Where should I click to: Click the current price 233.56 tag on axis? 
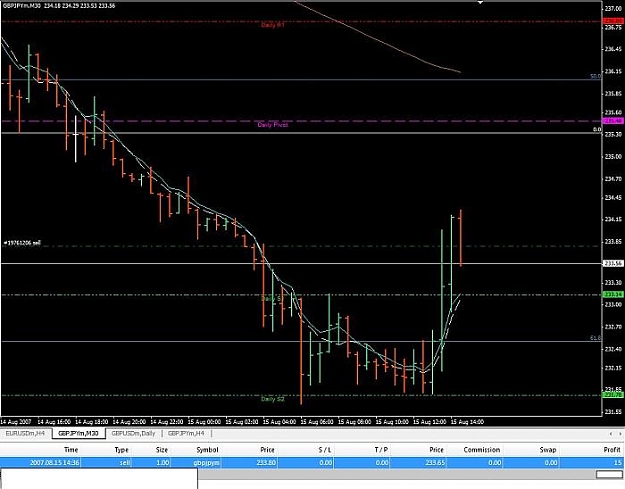[x=613, y=263]
